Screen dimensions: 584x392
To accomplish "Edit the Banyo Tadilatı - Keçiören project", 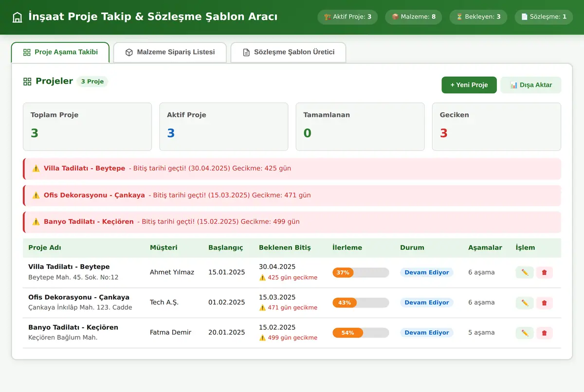I will tap(525, 333).
